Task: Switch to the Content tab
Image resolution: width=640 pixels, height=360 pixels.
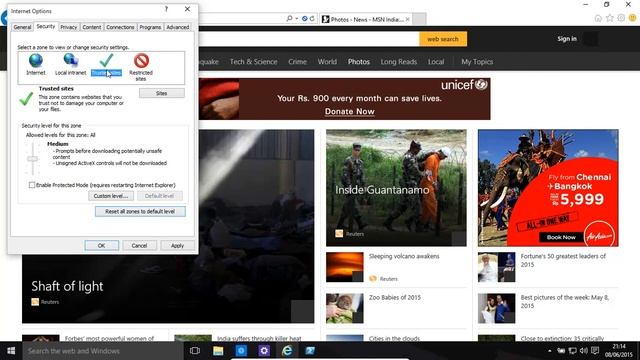Action: (91, 27)
